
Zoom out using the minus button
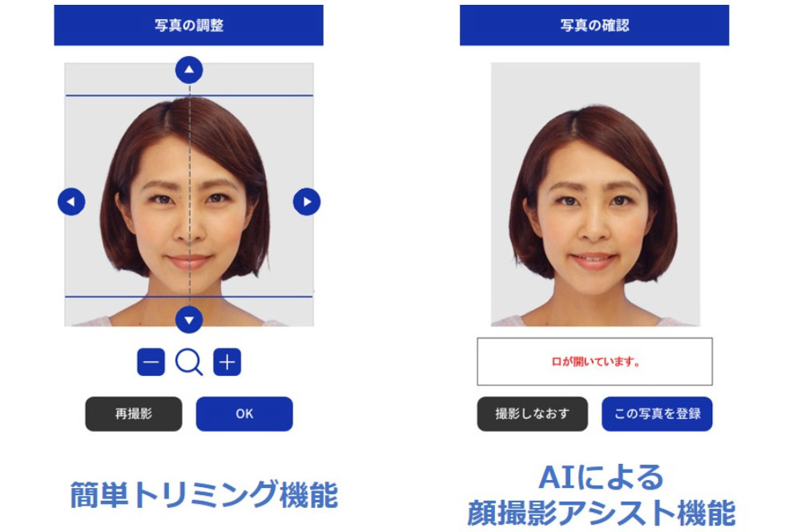point(151,362)
